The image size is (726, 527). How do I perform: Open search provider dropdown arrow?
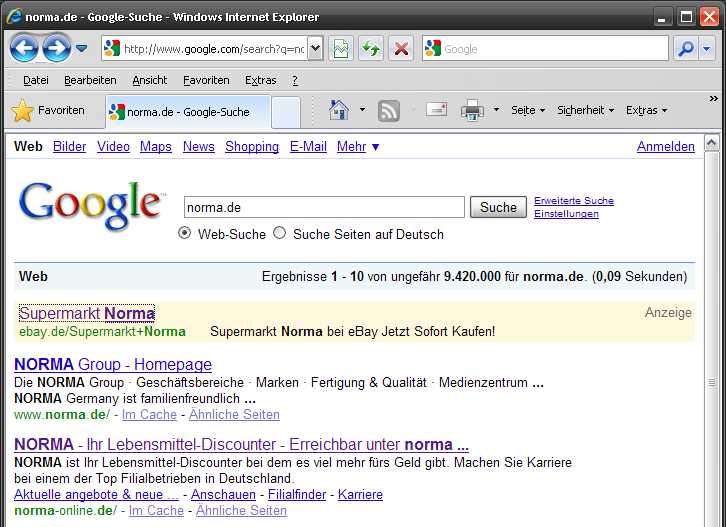point(707,49)
